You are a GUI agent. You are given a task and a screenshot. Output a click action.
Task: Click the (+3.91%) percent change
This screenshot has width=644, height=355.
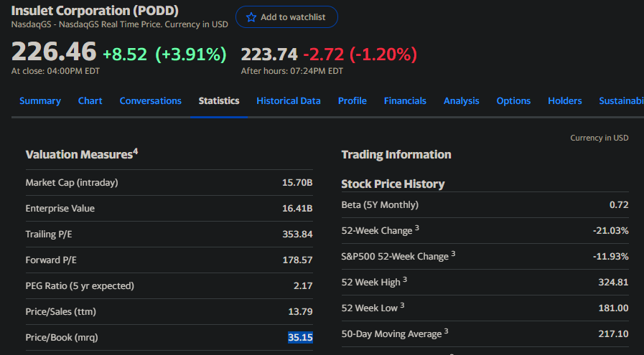pos(190,55)
